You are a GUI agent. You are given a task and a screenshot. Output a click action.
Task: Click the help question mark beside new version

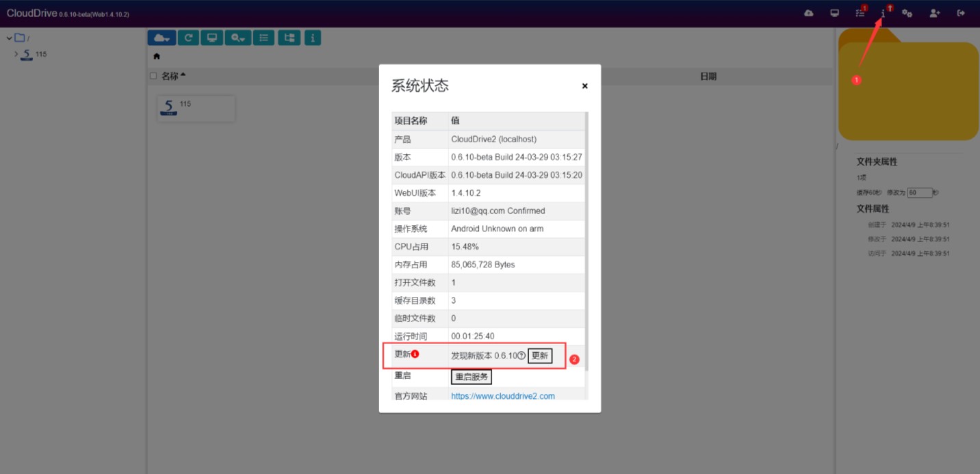[521, 356]
